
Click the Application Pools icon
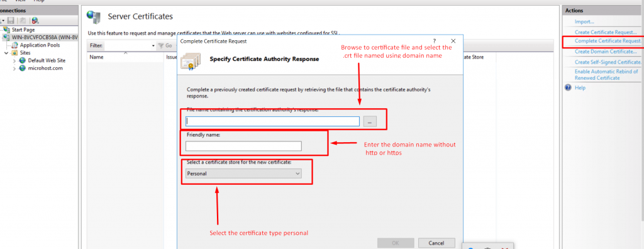pos(15,45)
